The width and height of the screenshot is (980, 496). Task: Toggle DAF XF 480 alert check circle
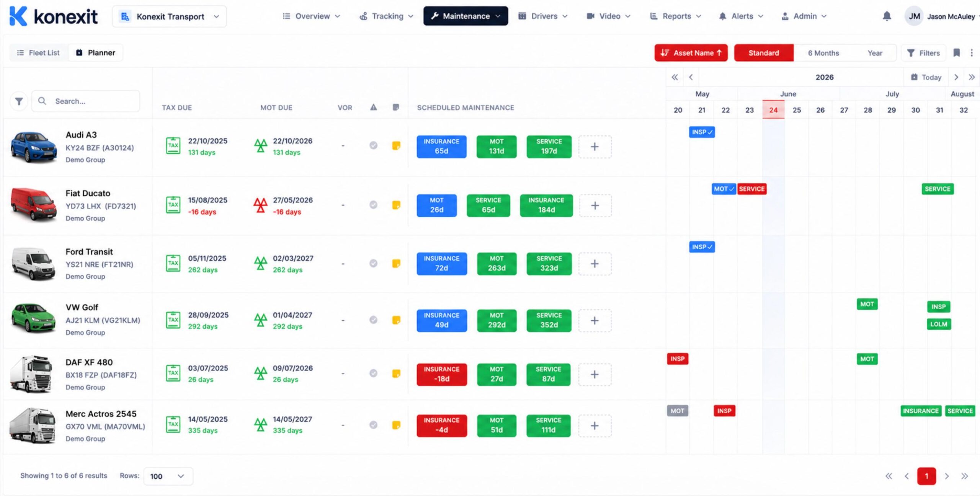pos(373,373)
